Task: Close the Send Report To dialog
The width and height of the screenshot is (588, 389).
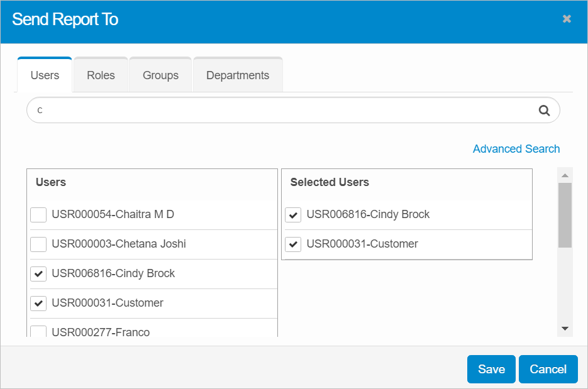Action: (x=567, y=19)
